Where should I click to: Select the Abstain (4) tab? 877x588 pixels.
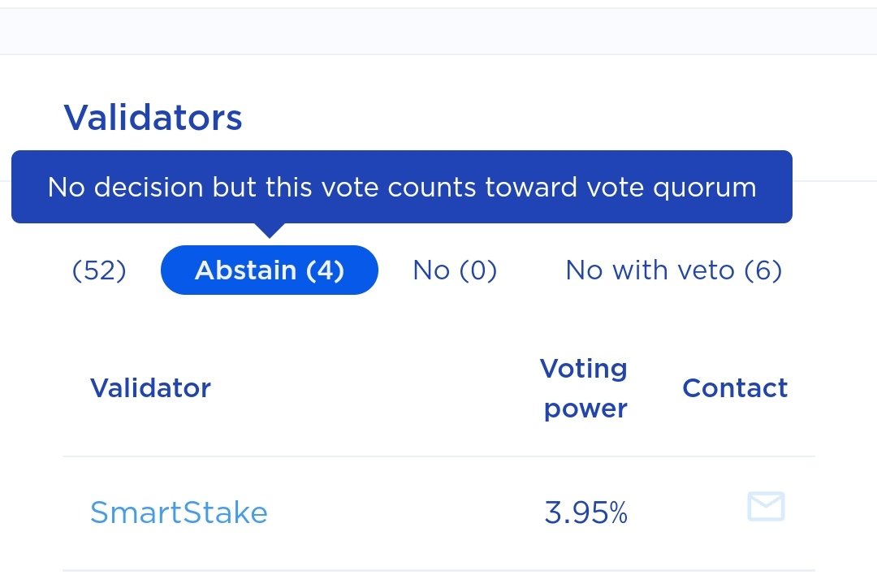pyautogui.click(x=270, y=270)
